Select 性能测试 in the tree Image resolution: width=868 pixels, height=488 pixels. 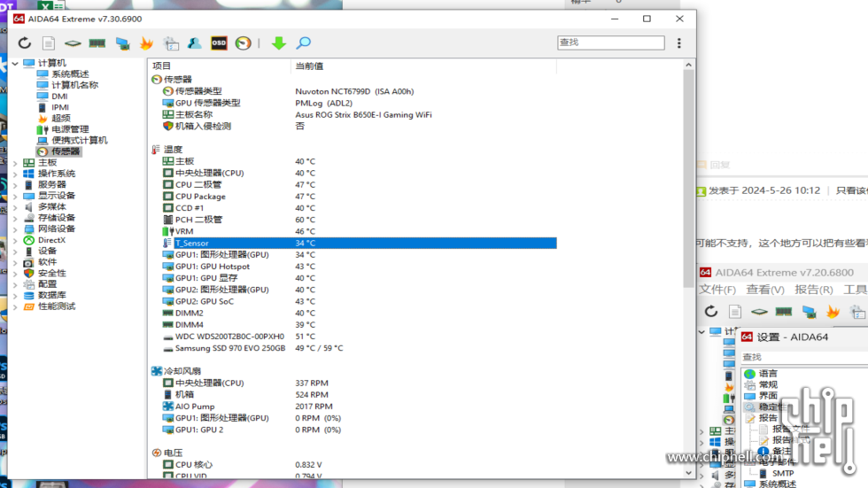[x=57, y=306]
